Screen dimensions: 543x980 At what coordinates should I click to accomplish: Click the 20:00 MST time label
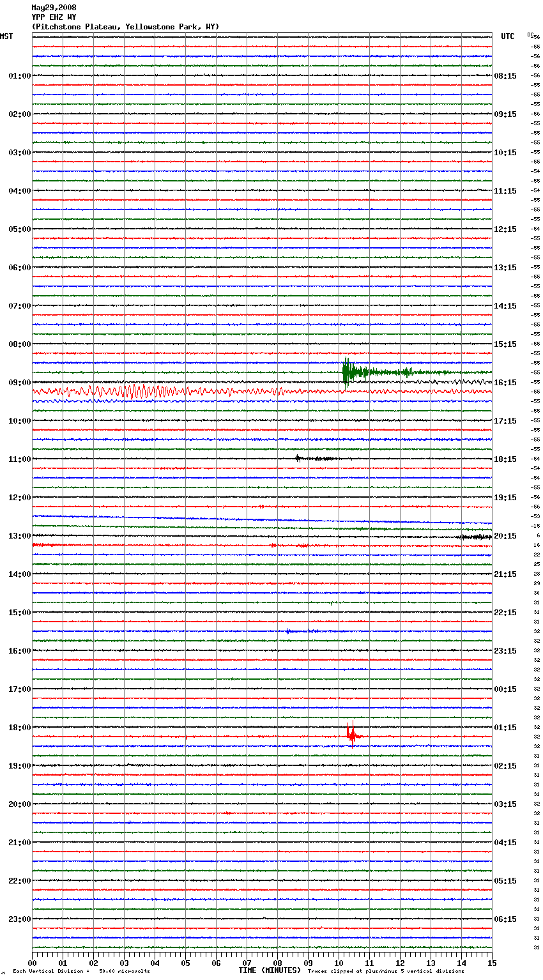19,804
